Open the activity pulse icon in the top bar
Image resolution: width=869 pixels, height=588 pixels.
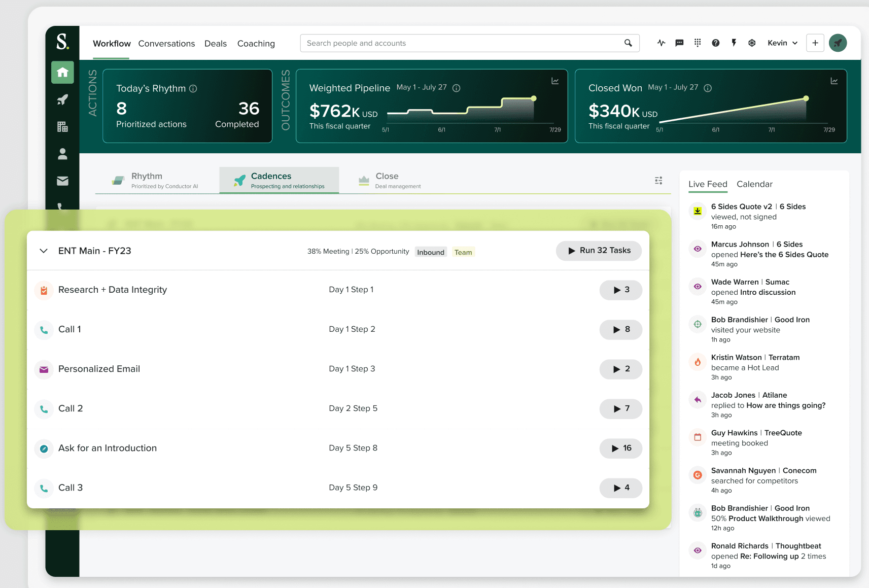661,43
